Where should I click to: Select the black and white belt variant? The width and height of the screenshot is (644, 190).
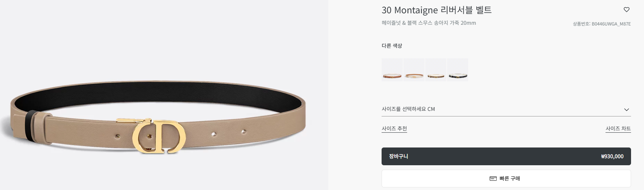click(457, 70)
